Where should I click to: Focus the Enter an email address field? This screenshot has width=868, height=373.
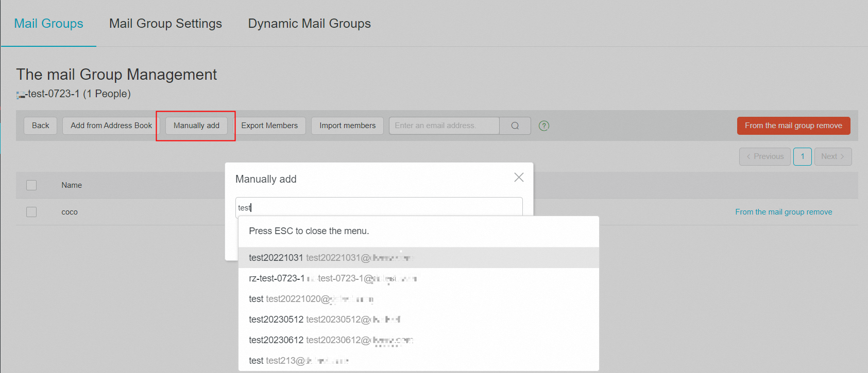coord(444,126)
